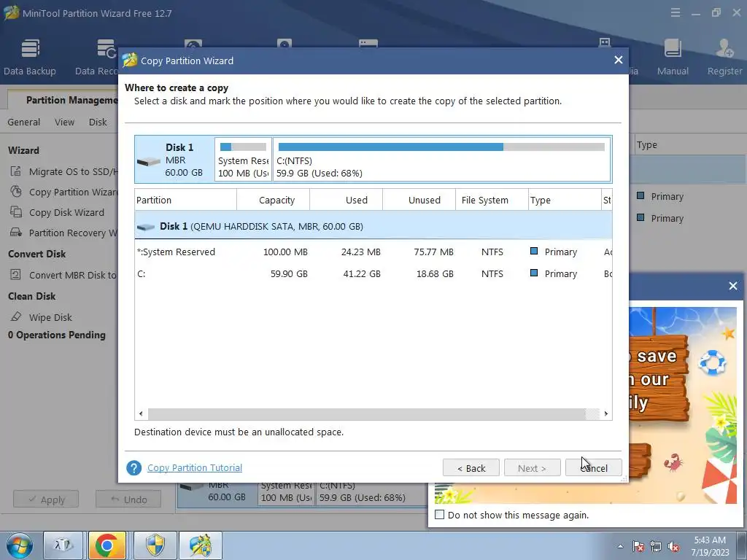This screenshot has width=747, height=560.
Task: Click the volume muted tray icon
Action: tap(673, 546)
